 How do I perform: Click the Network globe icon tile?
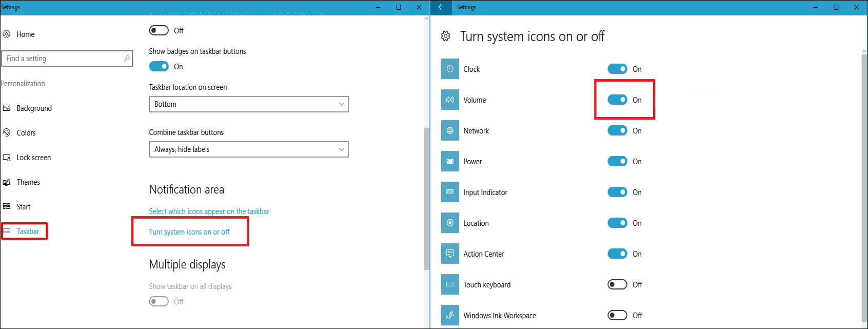click(450, 130)
